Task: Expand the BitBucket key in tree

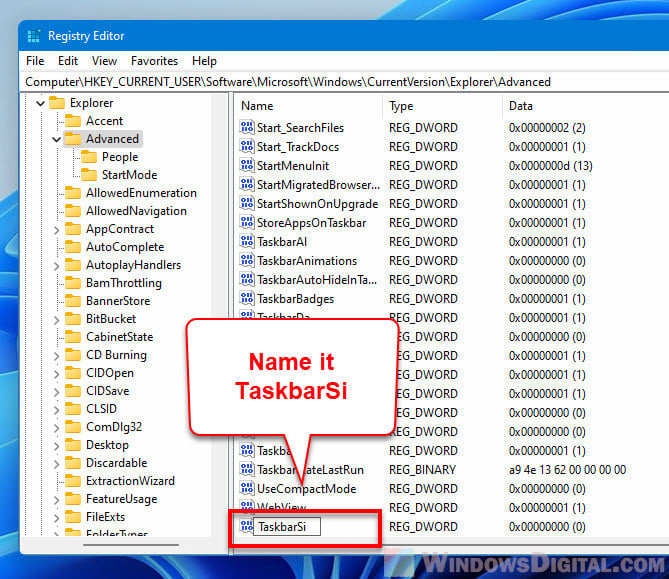Action: 56,319
